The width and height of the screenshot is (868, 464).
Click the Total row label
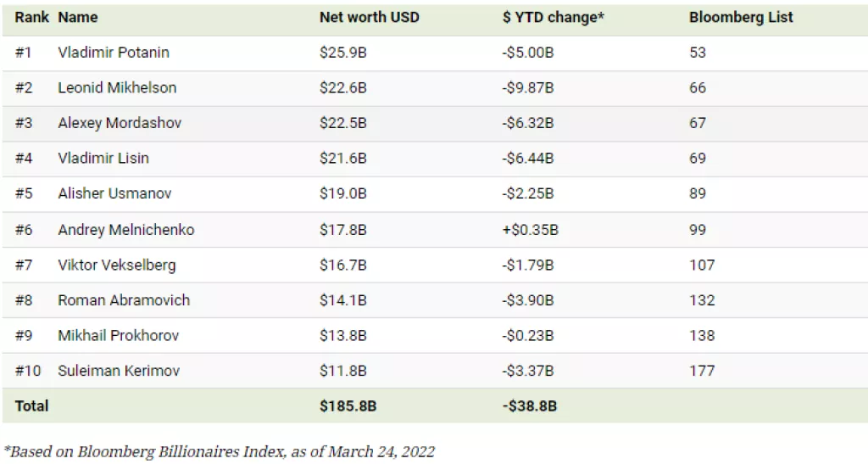point(31,405)
